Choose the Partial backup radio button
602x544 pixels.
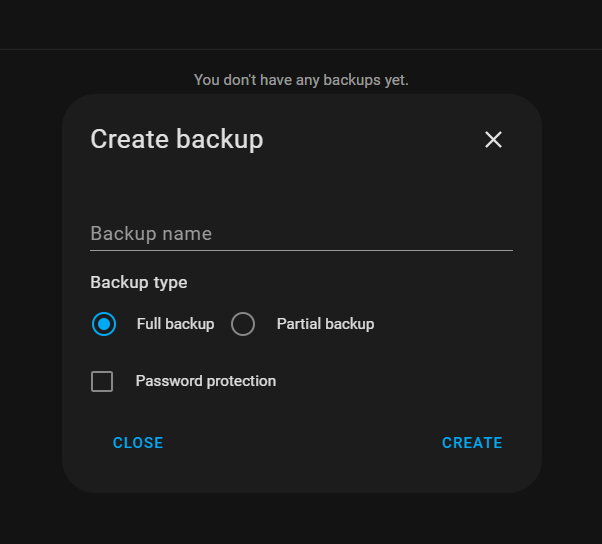pos(243,324)
